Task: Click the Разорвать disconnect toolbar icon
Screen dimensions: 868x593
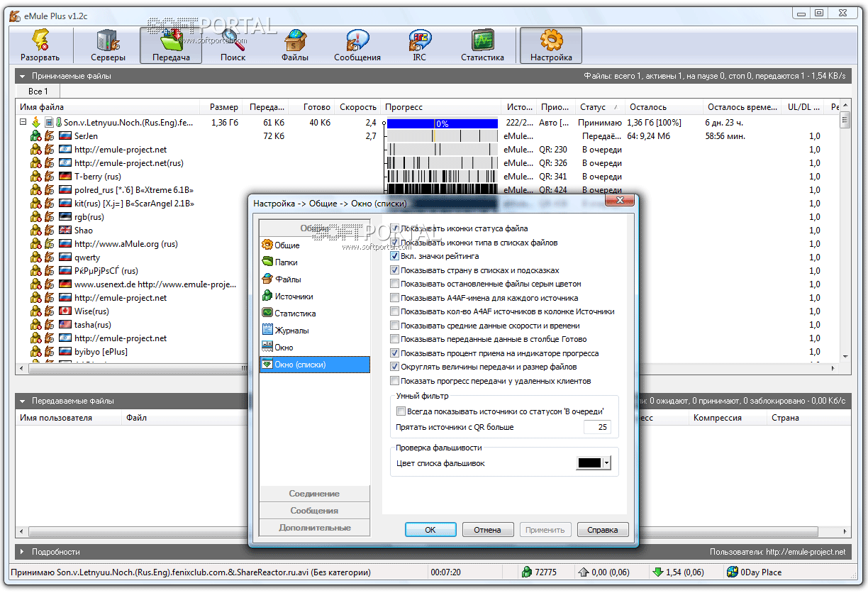Action: point(40,40)
